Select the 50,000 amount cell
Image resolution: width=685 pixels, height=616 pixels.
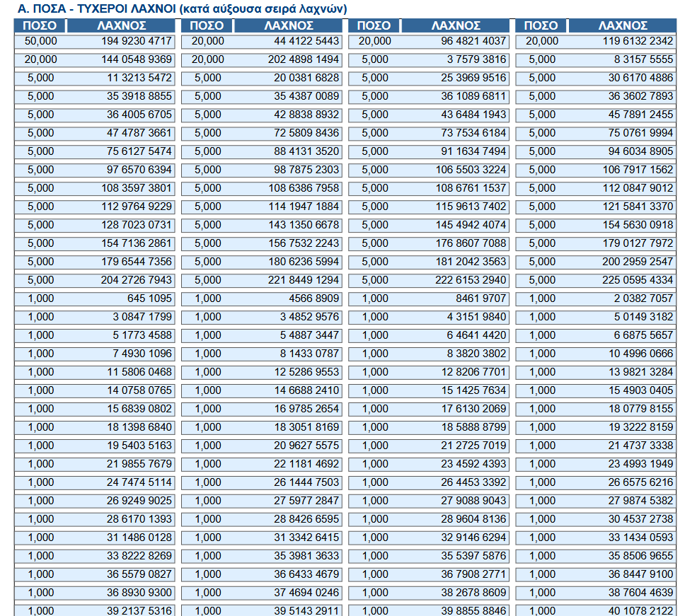point(40,41)
